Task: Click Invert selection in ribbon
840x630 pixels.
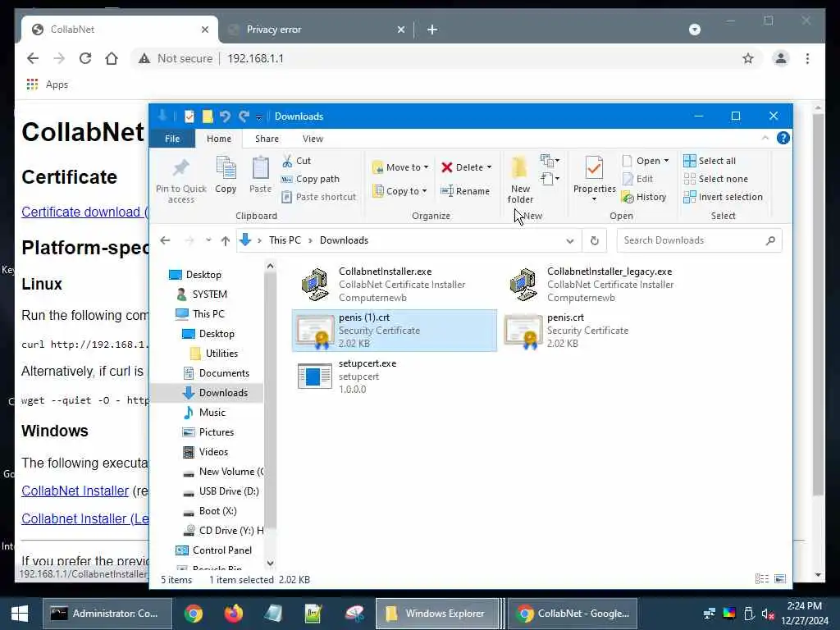Action: [724, 197]
